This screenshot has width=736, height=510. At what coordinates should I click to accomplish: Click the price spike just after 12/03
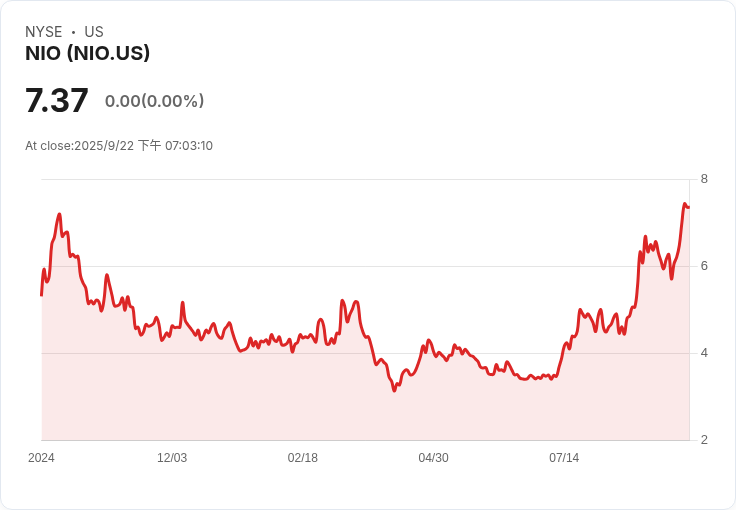point(182,302)
